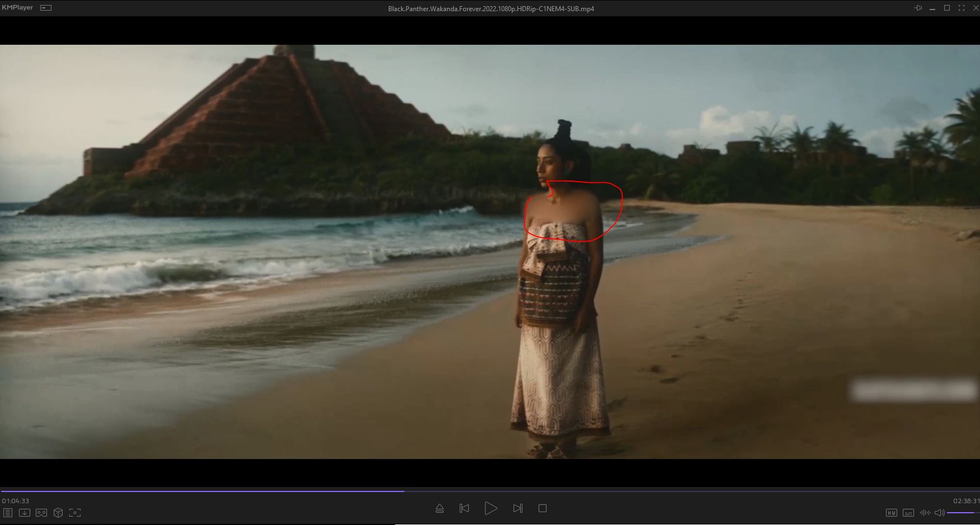Click the compact mode icon beside KMPlayer
The width and height of the screenshot is (980, 525).
click(x=46, y=8)
